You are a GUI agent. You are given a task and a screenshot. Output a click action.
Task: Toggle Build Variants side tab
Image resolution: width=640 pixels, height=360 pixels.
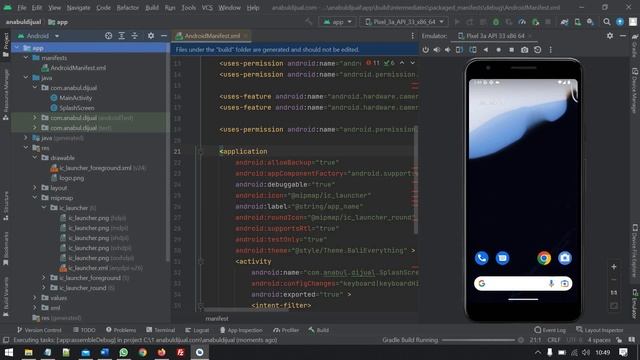point(6,297)
